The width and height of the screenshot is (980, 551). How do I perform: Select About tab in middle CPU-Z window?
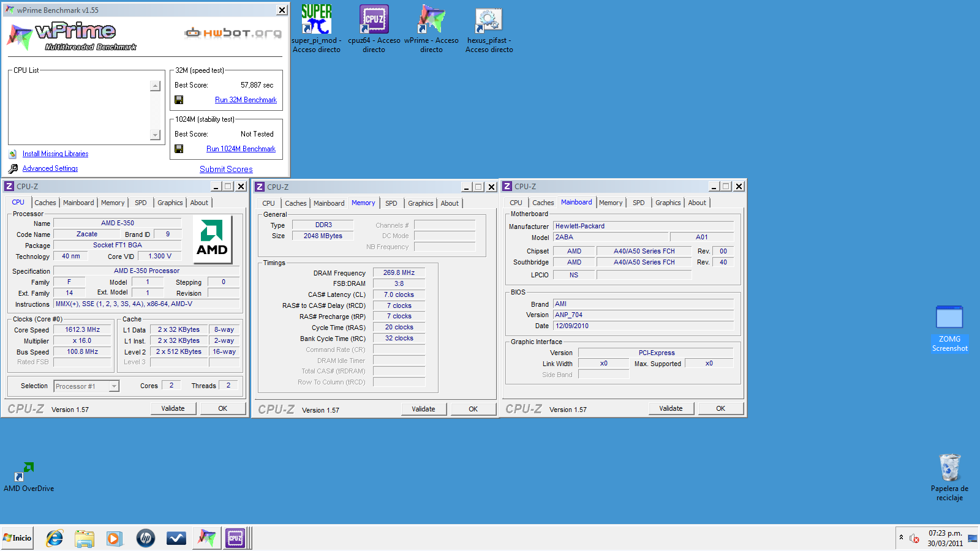(450, 203)
